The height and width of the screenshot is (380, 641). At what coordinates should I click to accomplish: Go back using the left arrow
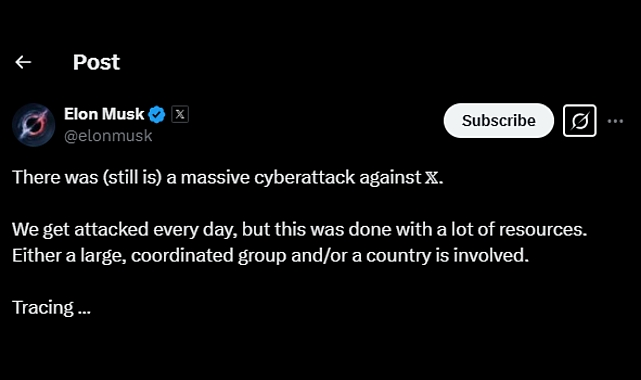tap(23, 62)
